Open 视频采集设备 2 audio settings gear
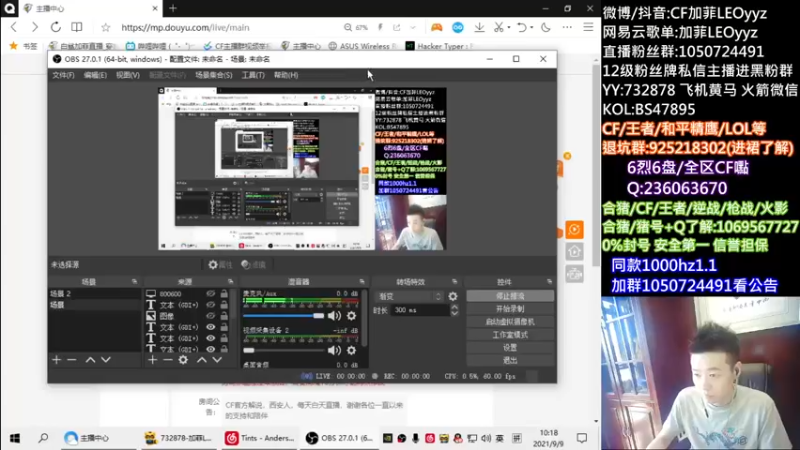The image size is (800, 450). pyautogui.click(x=352, y=350)
